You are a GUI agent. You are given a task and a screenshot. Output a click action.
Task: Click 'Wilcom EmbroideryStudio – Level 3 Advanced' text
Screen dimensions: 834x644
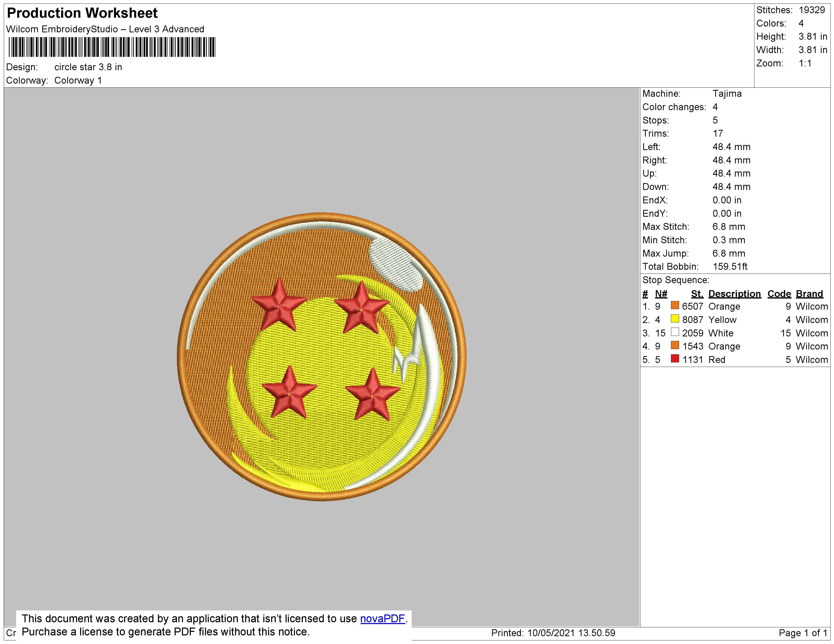(x=105, y=29)
